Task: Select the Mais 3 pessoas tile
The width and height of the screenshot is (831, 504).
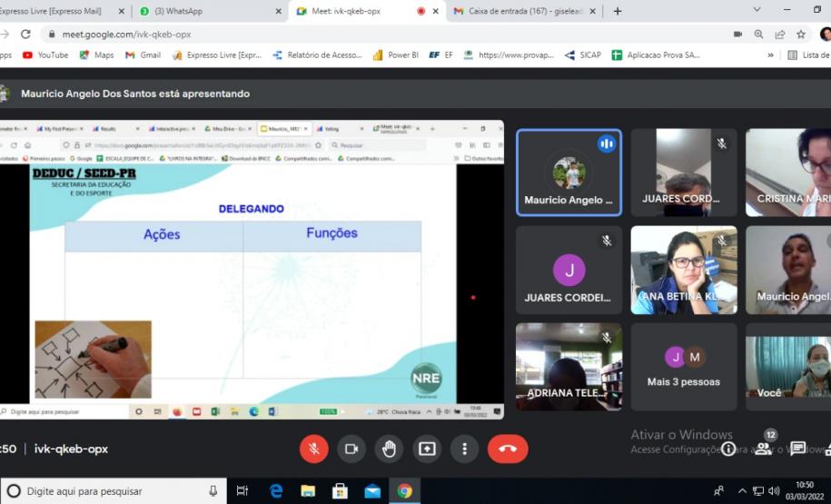Action: pyautogui.click(x=683, y=366)
